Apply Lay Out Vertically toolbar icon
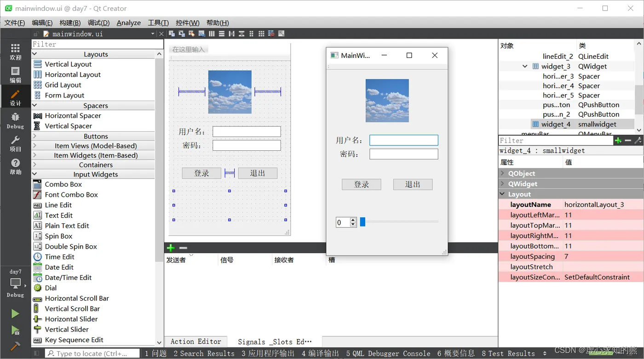 222,34
